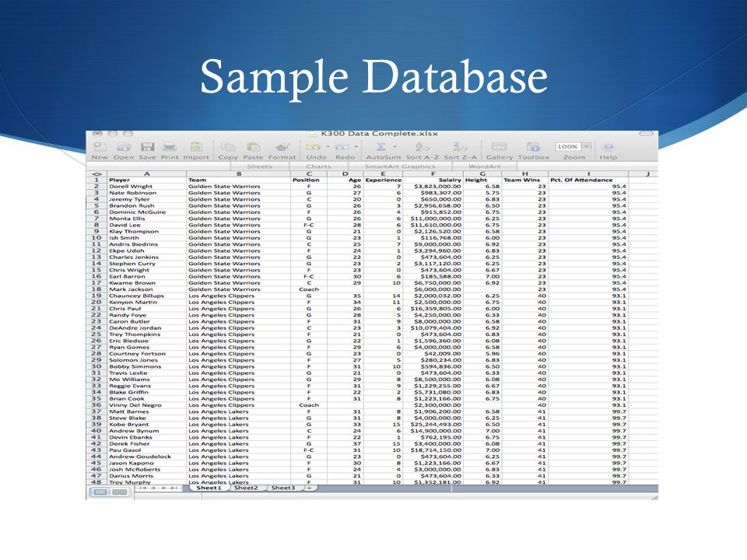
Task: Switch to Page Layout view icon
Action: point(120,492)
